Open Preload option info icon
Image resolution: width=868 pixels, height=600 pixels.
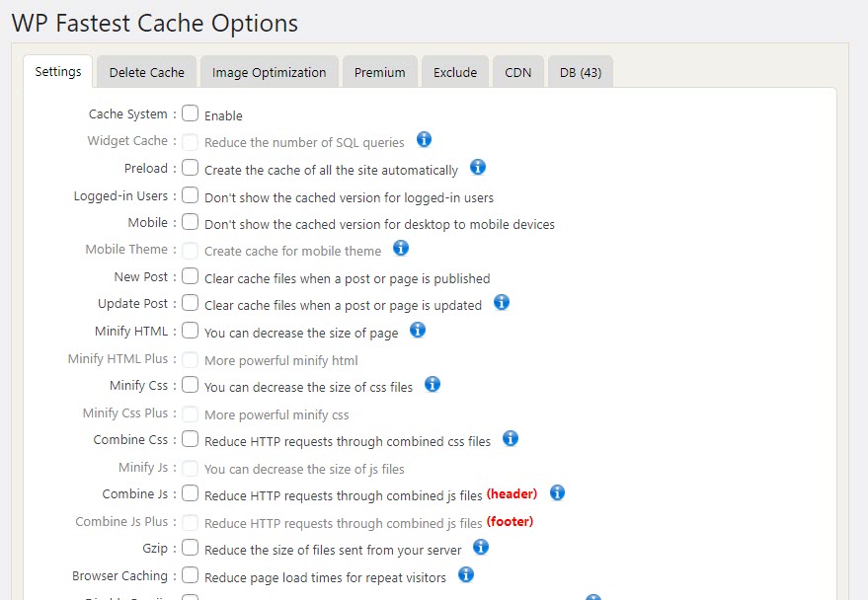[478, 167]
